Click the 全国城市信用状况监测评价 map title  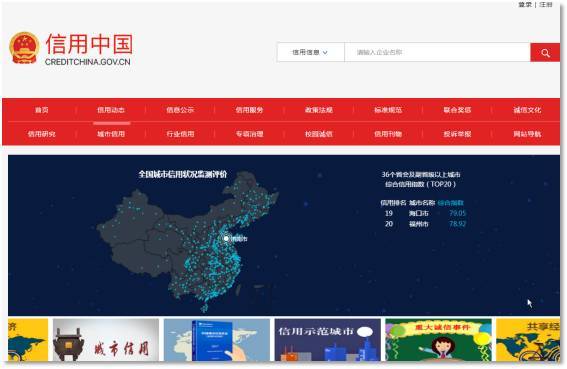click(x=183, y=174)
